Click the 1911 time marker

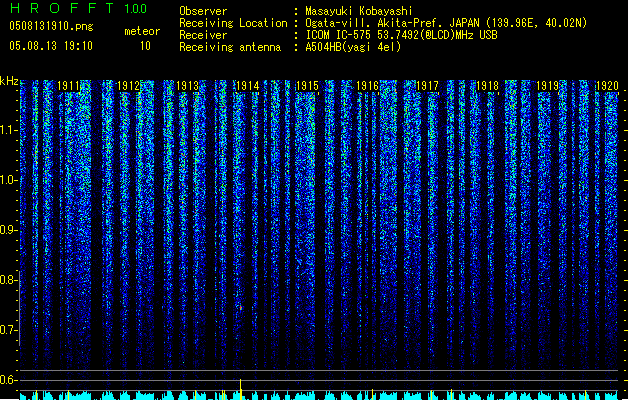(68, 86)
